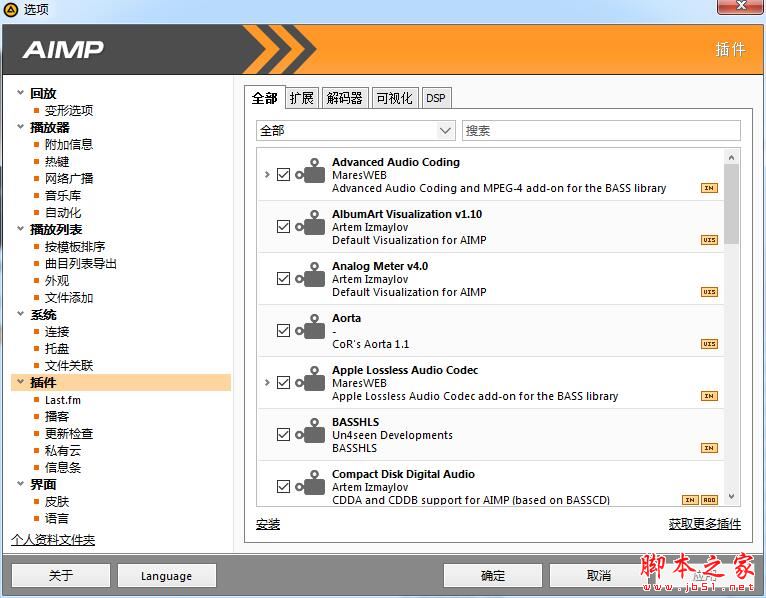Screen dimensions: 766x598
Task: Click the Aorta plugin icon
Action: [310, 327]
